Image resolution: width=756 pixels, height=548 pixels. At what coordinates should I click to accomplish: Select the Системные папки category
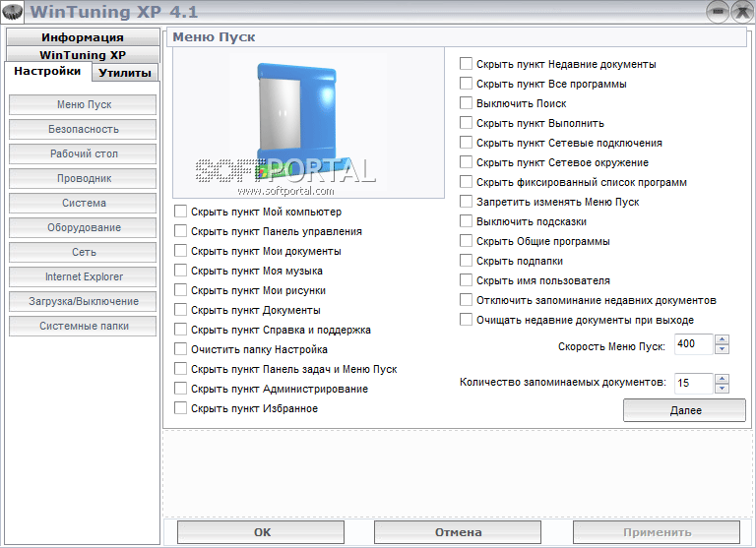coord(83,326)
